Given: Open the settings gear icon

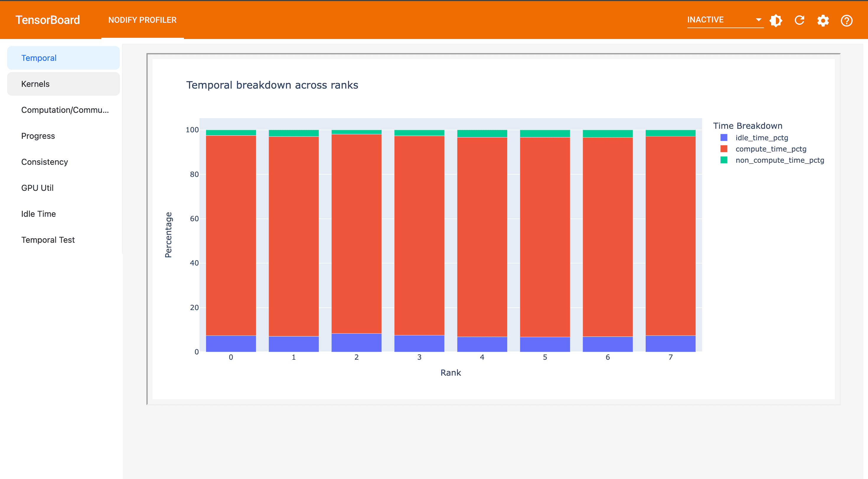Looking at the screenshot, I should click(823, 21).
